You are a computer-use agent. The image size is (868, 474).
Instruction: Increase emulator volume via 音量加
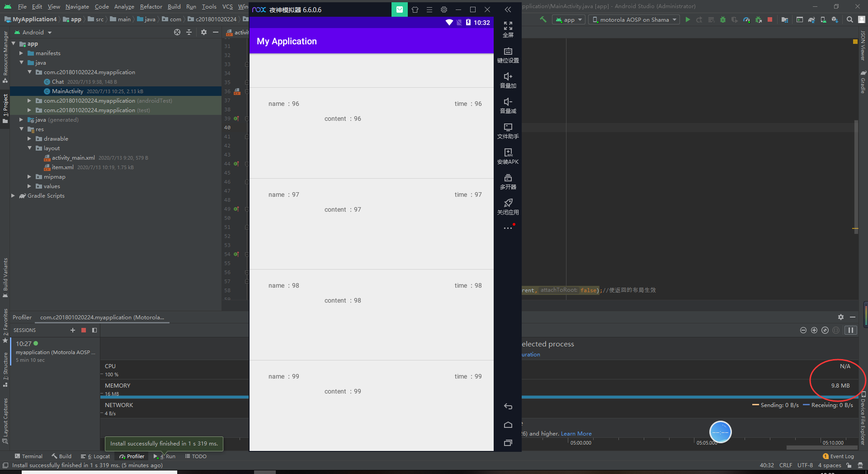point(508,81)
